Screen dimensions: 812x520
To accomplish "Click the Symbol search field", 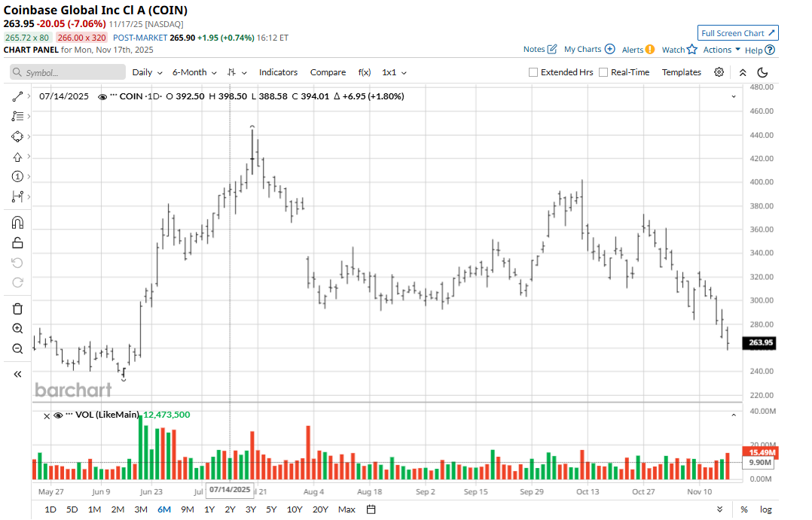I will [68, 72].
